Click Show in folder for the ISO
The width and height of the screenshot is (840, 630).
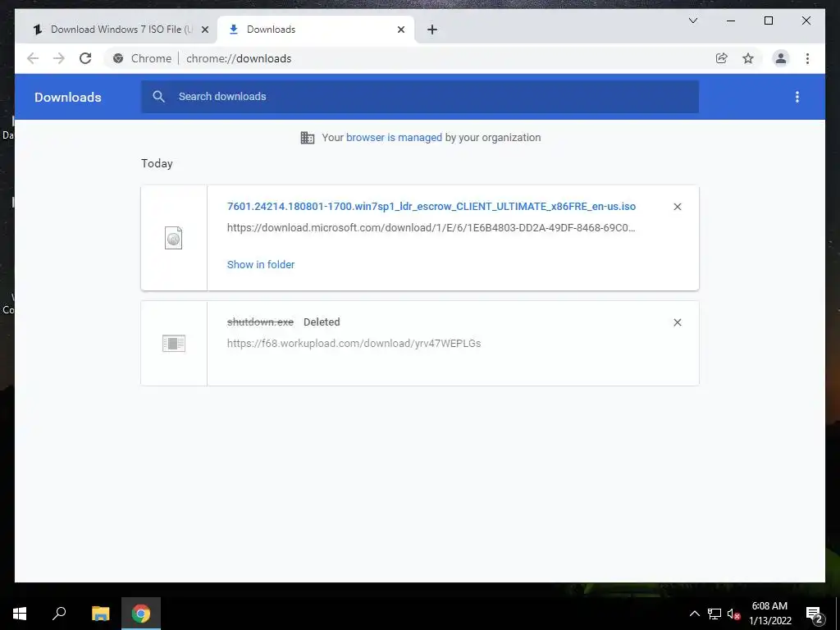261,265
